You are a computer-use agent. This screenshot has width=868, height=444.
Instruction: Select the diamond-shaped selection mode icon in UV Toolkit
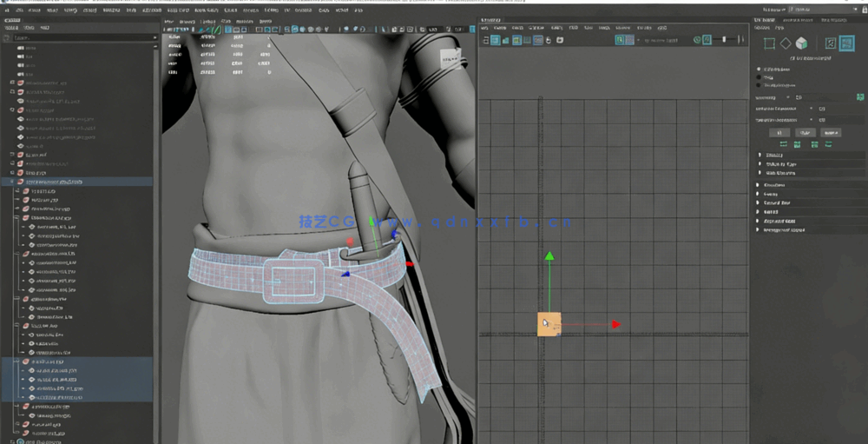(x=785, y=43)
